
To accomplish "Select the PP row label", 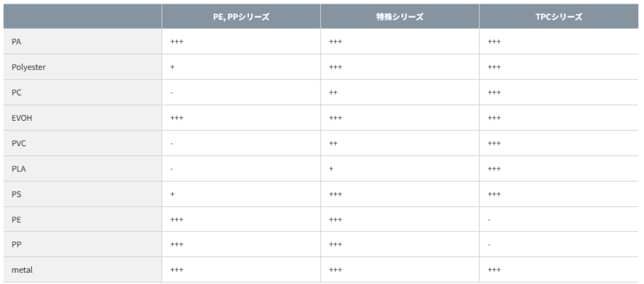I will (x=17, y=244).
